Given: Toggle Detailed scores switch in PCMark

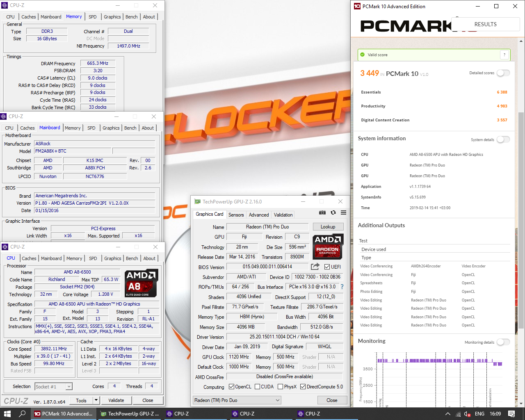Looking at the screenshot, I should coord(503,73).
